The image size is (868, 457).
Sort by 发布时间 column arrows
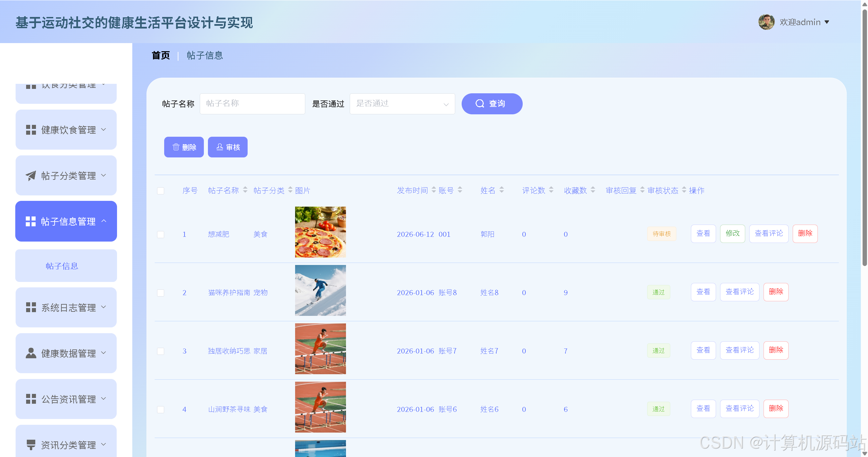[x=434, y=190]
